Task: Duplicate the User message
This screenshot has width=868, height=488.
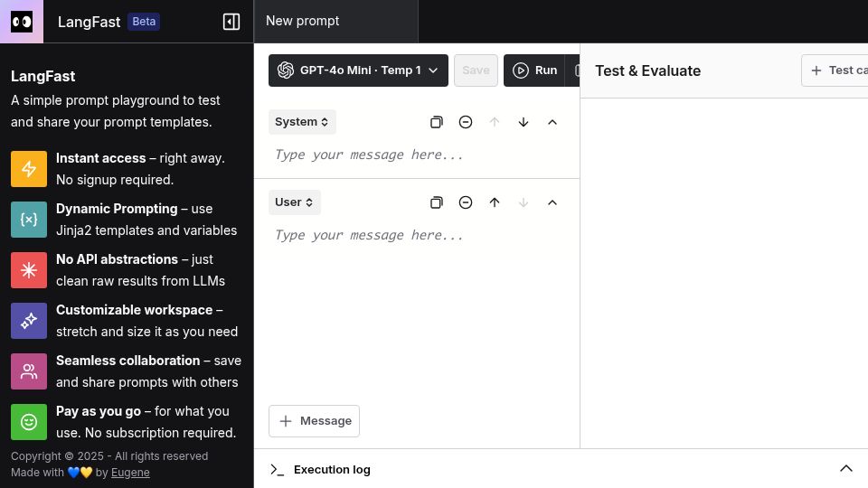Action: (x=436, y=202)
